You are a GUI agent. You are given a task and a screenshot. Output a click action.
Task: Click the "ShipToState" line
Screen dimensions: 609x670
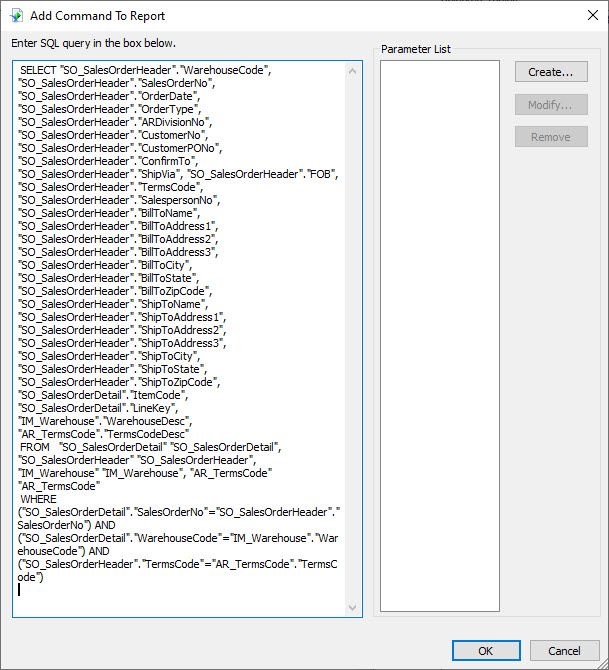click(x=112, y=369)
